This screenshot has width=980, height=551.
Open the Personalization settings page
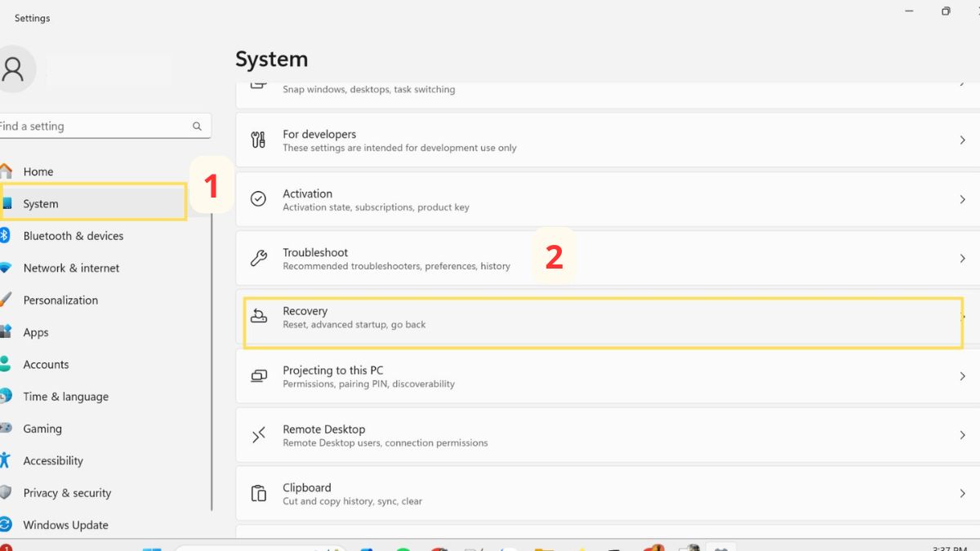[60, 300]
